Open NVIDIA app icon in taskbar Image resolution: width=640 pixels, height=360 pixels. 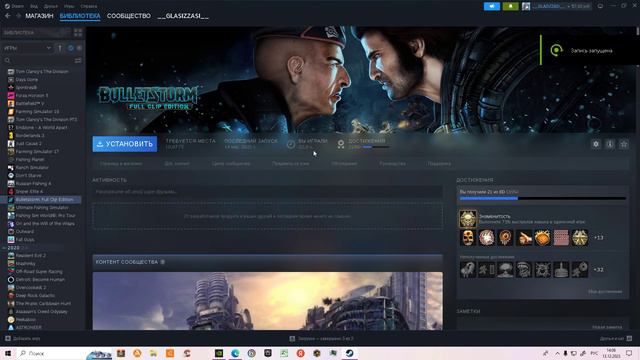(219, 353)
